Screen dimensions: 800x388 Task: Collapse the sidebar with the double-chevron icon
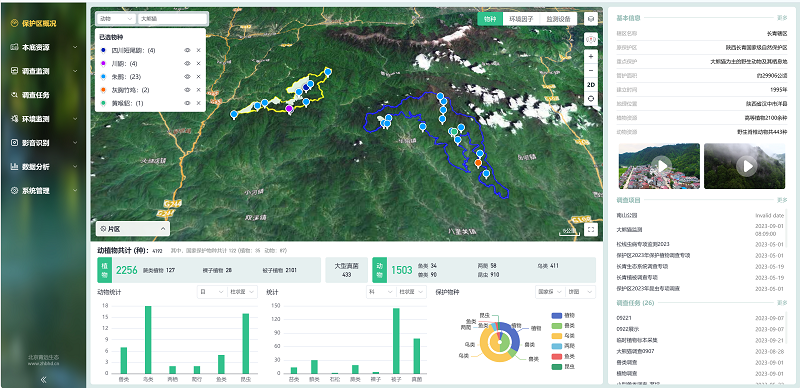[x=43, y=379]
